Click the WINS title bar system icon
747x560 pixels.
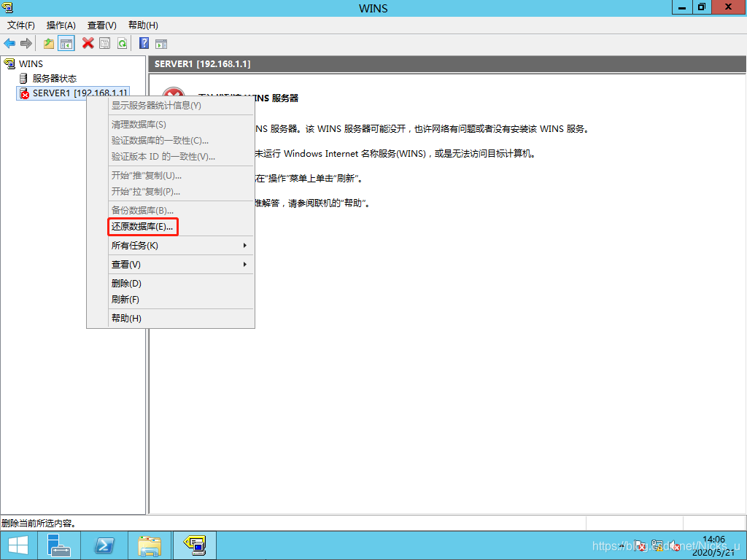pos(7,7)
